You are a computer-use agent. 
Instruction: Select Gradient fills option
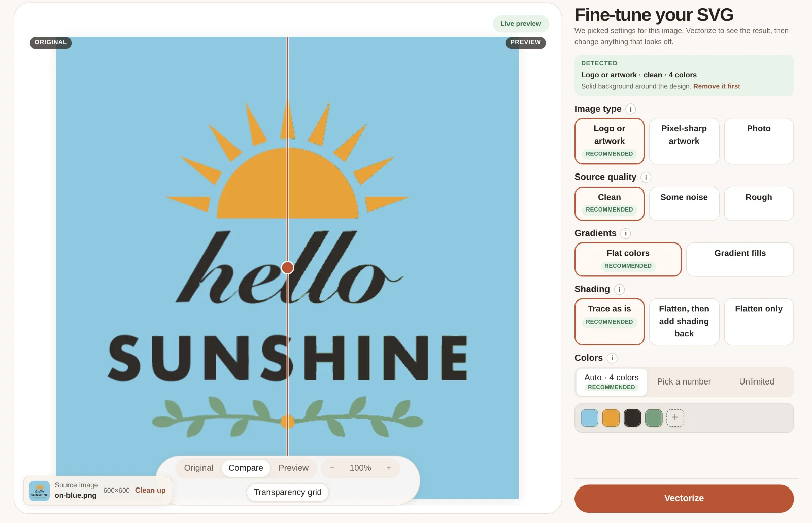pos(740,259)
